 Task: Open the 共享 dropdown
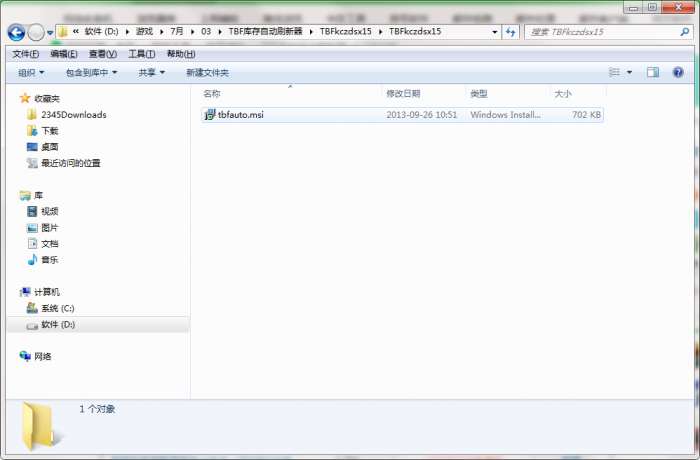pyautogui.click(x=152, y=72)
